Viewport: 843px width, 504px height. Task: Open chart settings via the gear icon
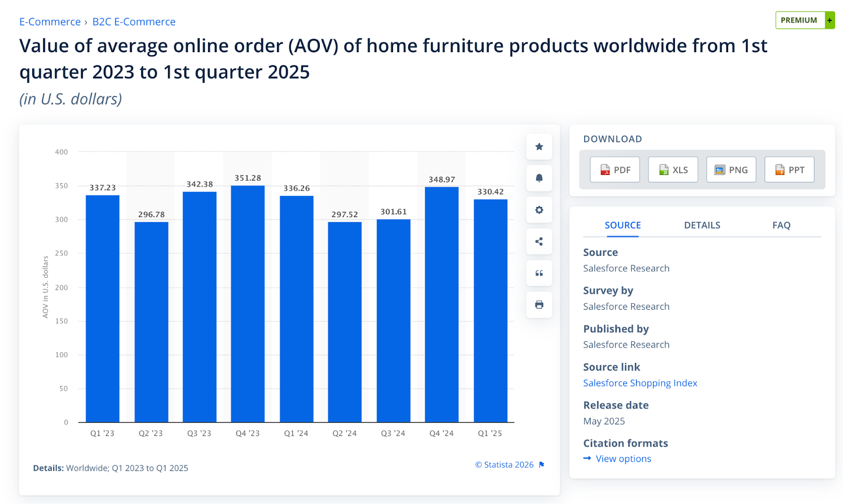point(538,210)
